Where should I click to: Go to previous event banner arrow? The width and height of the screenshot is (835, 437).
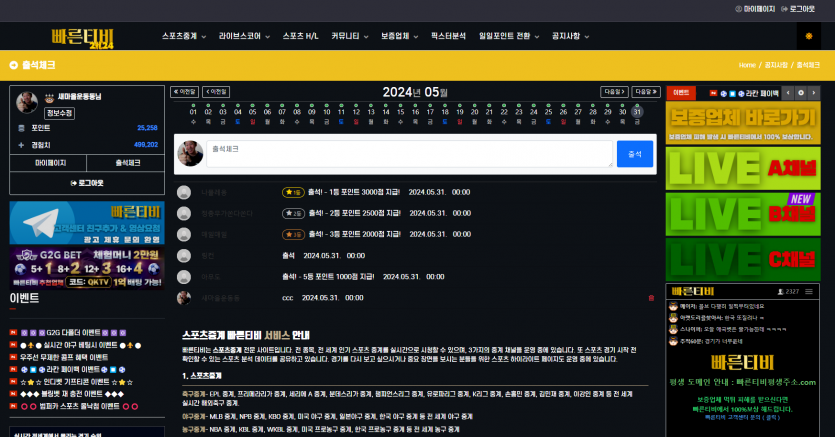click(788, 93)
